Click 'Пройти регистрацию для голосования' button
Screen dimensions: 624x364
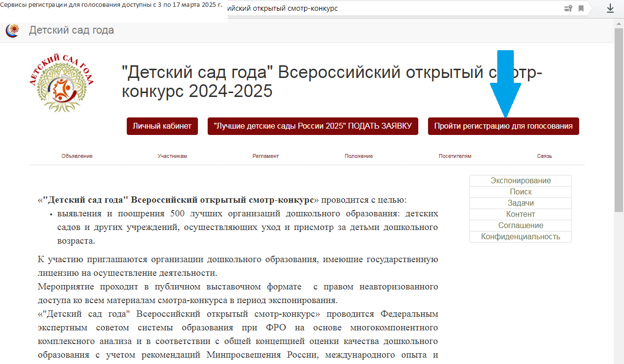click(504, 126)
